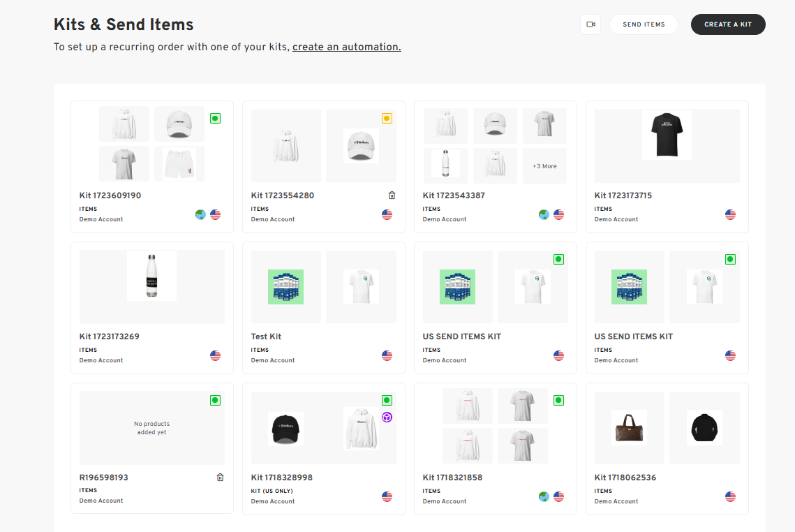Select the water bottle thumbnail in Kit 1723173269
This screenshot has width=795, height=532.
click(151, 276)
